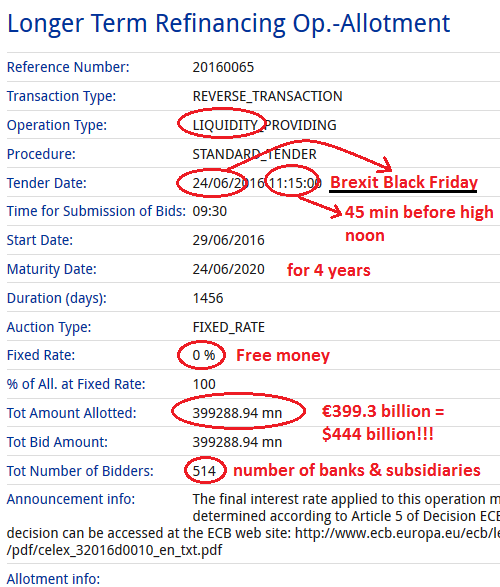Click the FIXED_RATE auction type value

(x=229, y=328)
